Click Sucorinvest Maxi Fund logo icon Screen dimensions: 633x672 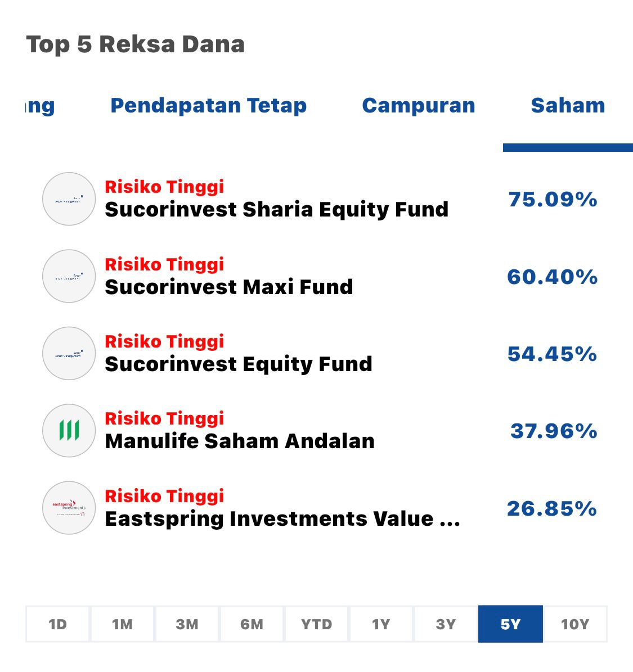[x=69, y=276]
